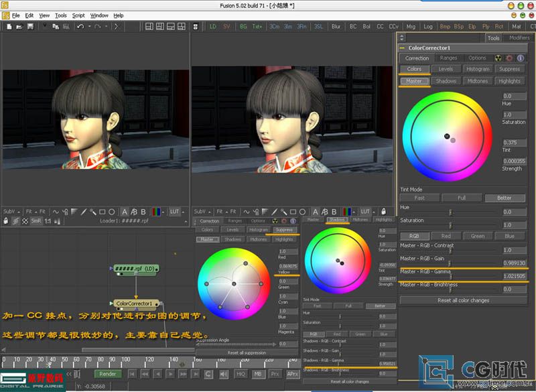Insert a Rectangle mask using Rct

[499, 27]
